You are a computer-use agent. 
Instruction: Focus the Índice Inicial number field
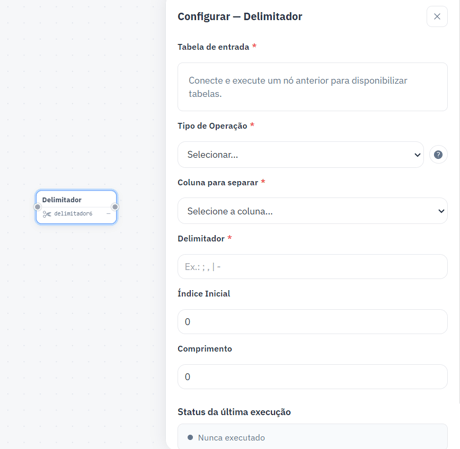tap(312, 322)
